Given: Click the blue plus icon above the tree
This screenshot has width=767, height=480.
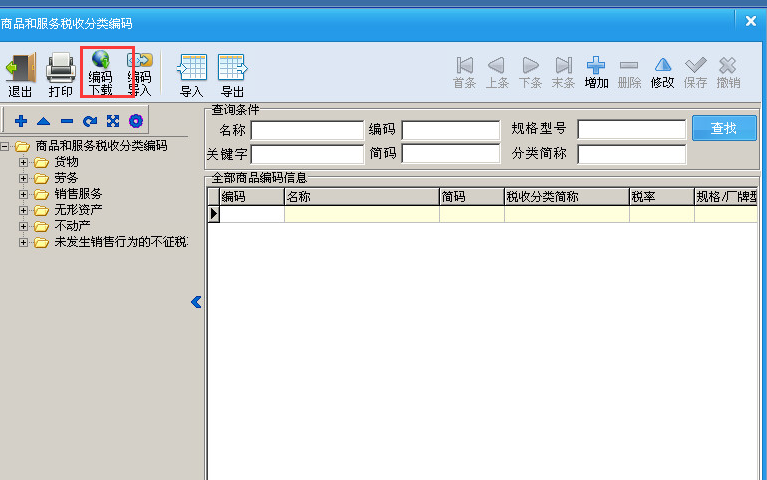Looking at the screenshot, I should [21, 121].
